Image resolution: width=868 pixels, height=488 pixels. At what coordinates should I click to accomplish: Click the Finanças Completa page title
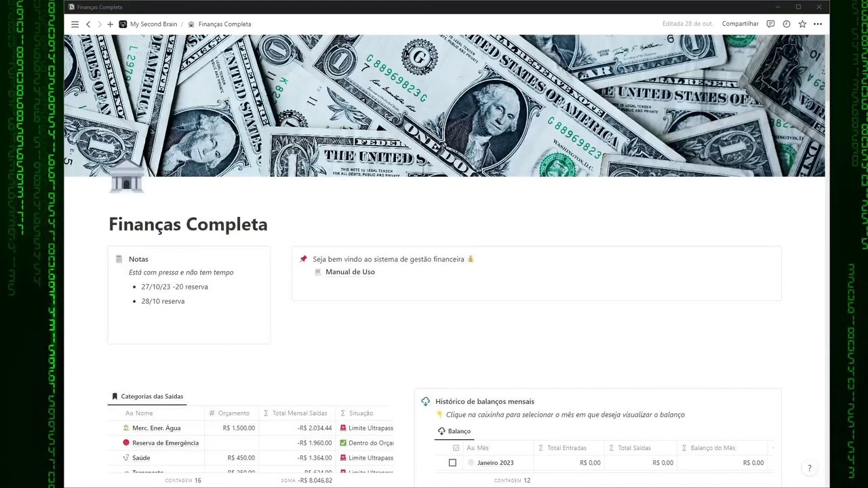point(188,224)
